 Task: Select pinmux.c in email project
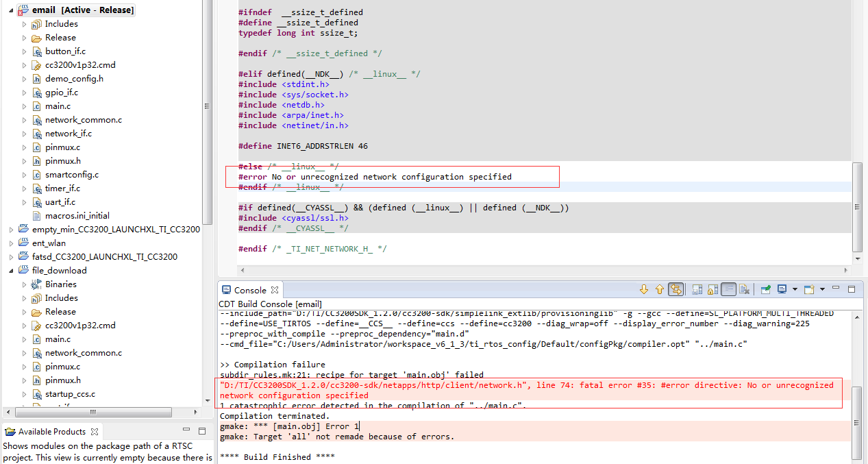62,147
